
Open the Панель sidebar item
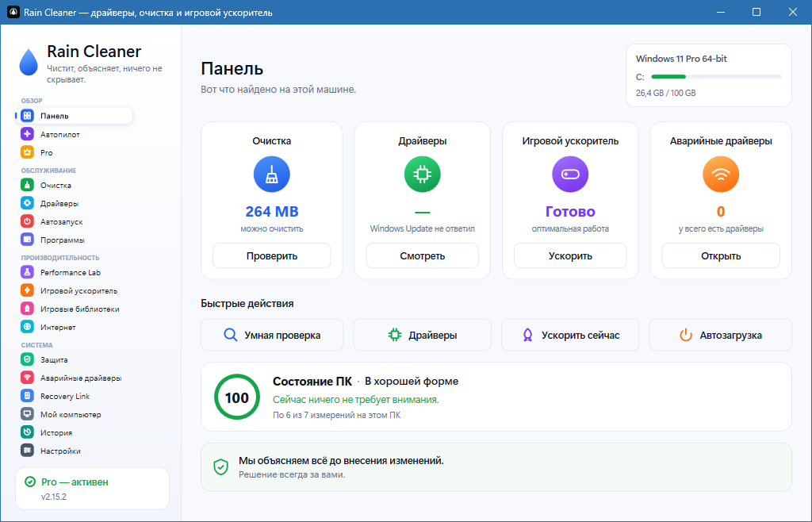coord(75,116)
